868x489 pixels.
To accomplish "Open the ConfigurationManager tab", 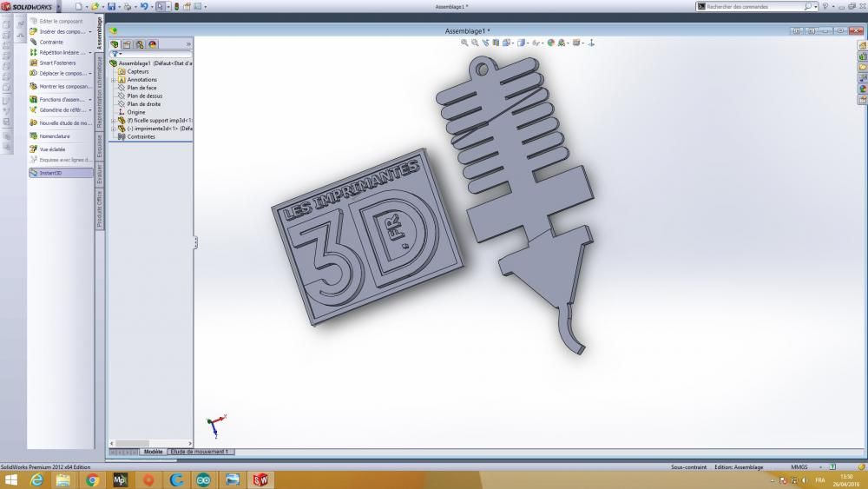I will [140, 44].
